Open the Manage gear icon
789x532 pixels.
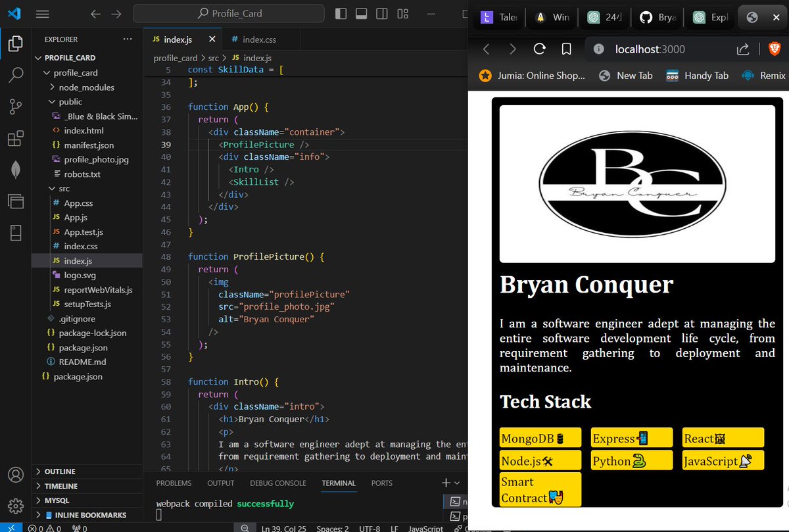coord(15,506)
